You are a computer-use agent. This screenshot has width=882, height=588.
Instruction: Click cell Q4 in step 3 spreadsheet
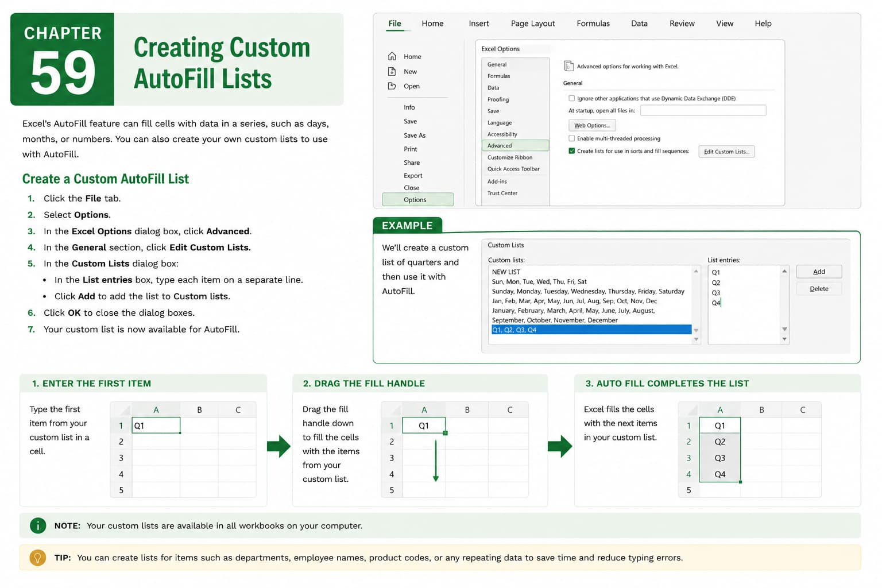coord(720,474)
